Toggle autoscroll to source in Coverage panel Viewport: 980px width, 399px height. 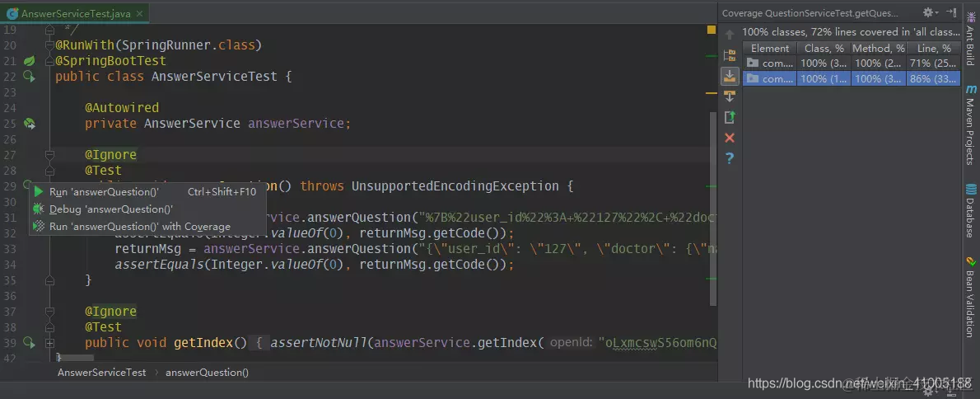pyautogui.click(x=730, y=76)
